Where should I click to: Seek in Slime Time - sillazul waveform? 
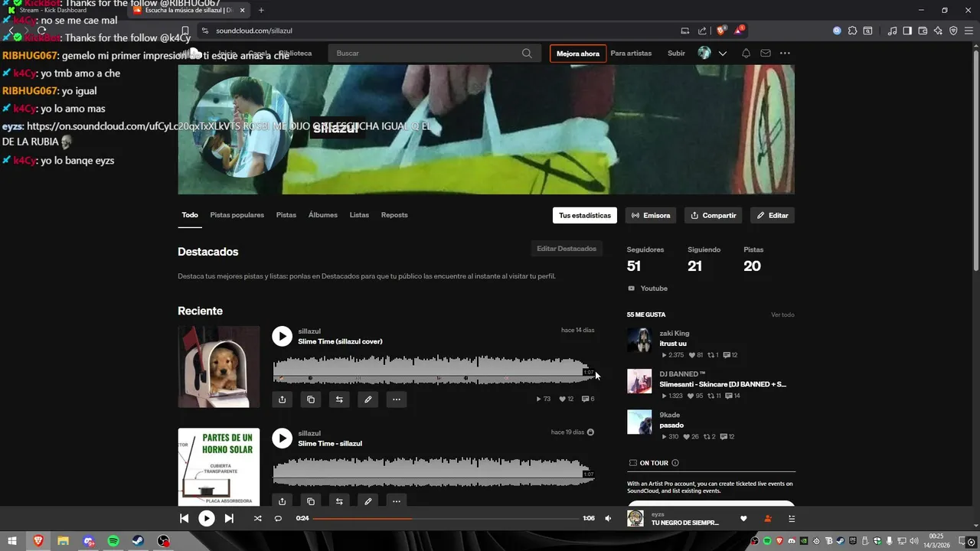434,471
